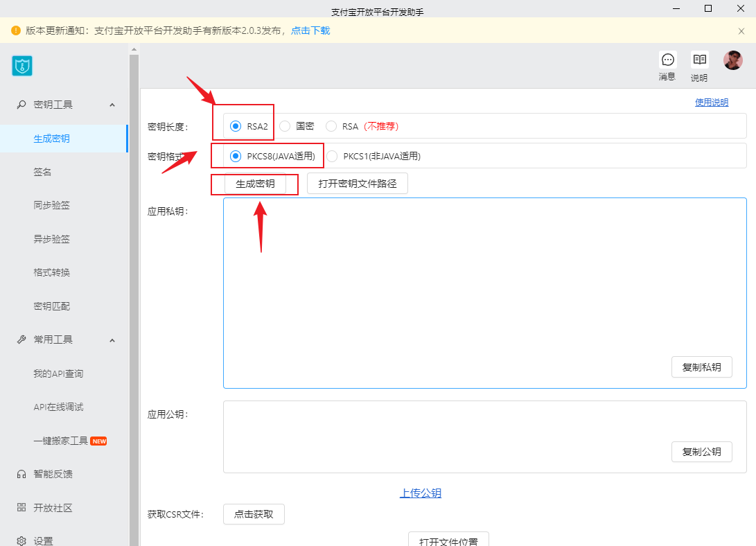Click the 上传公钥 link

click(420, 493)
